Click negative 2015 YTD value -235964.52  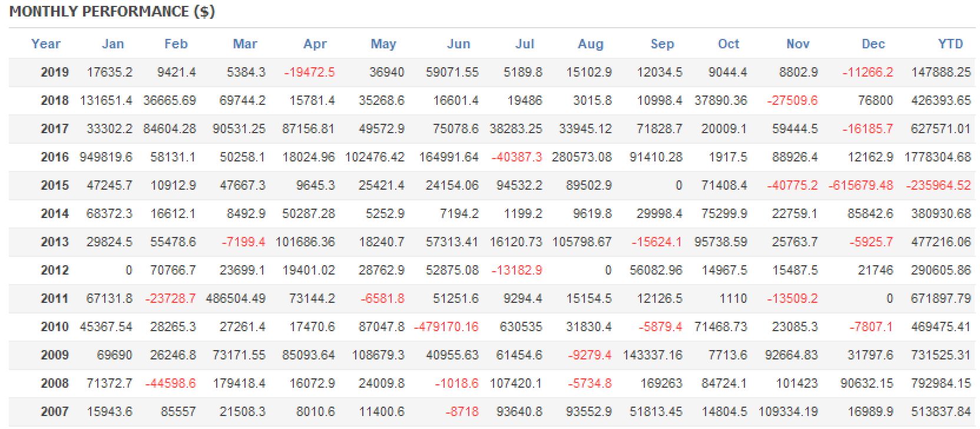tap(938, 185)
